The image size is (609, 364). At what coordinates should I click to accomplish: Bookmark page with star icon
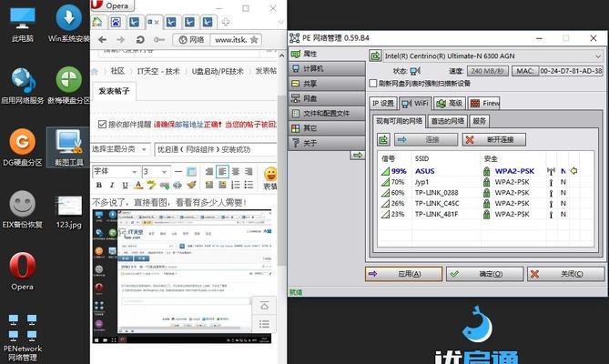(x=254, y=39)
